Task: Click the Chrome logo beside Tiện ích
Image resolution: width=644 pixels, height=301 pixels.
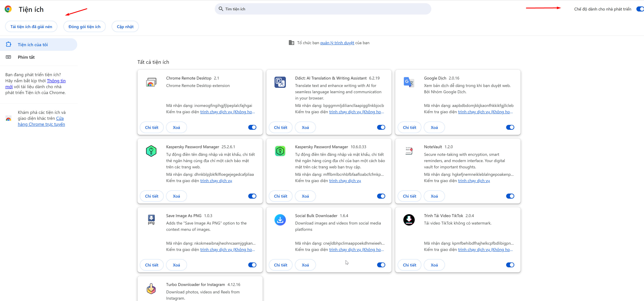Action: pos(8,9)
